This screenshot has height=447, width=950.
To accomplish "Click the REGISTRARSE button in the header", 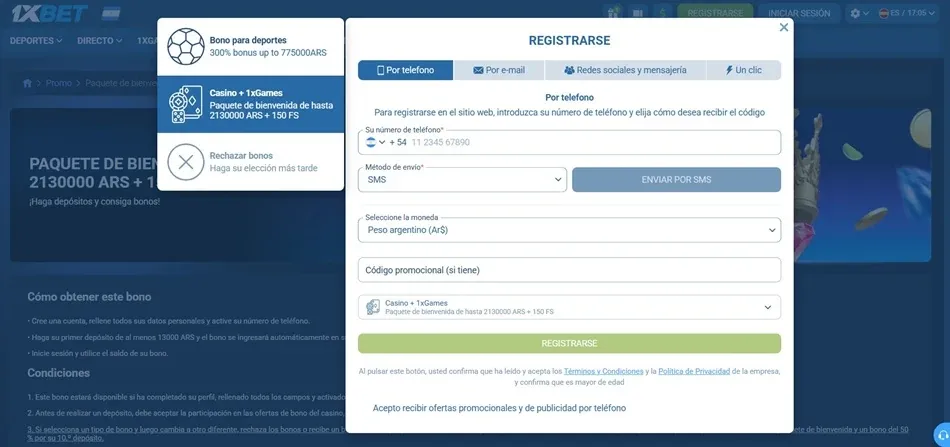I will coord(715,13).
